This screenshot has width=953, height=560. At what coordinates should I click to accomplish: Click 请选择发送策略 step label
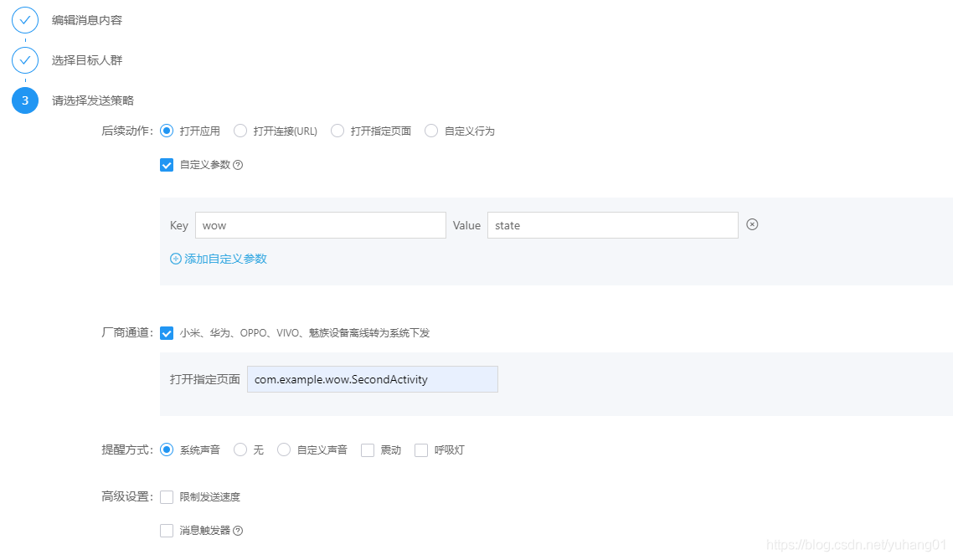click(92, 100)
